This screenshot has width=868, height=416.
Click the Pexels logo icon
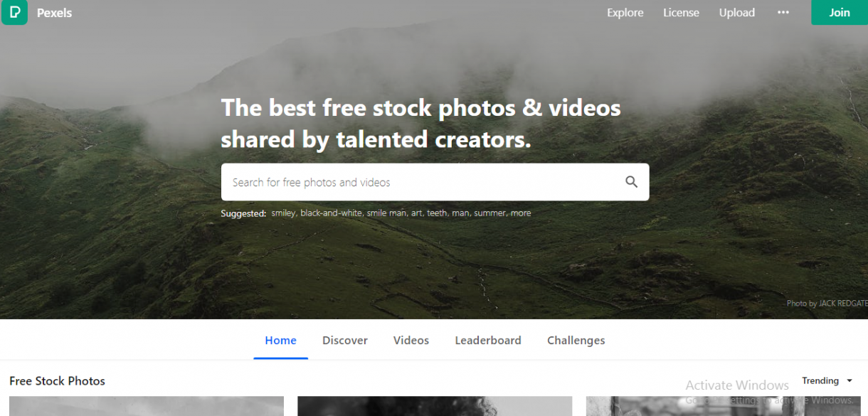pyautogui.click(x=14, y=12)
